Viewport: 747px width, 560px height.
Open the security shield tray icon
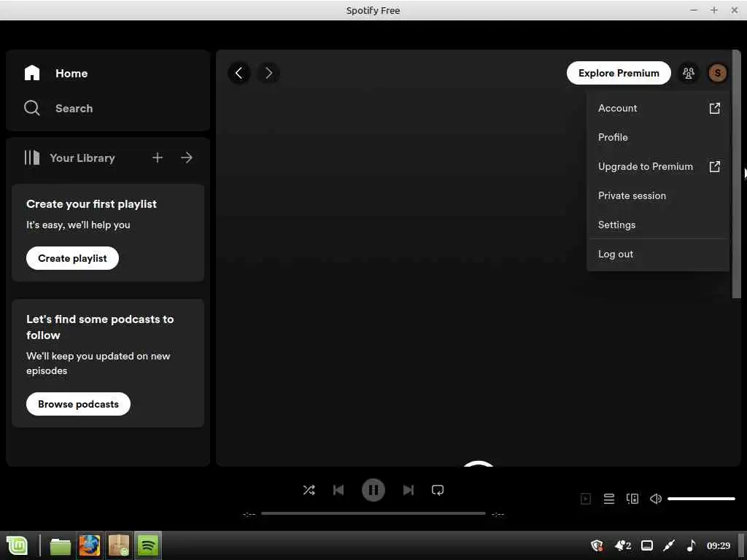point(597,545)
